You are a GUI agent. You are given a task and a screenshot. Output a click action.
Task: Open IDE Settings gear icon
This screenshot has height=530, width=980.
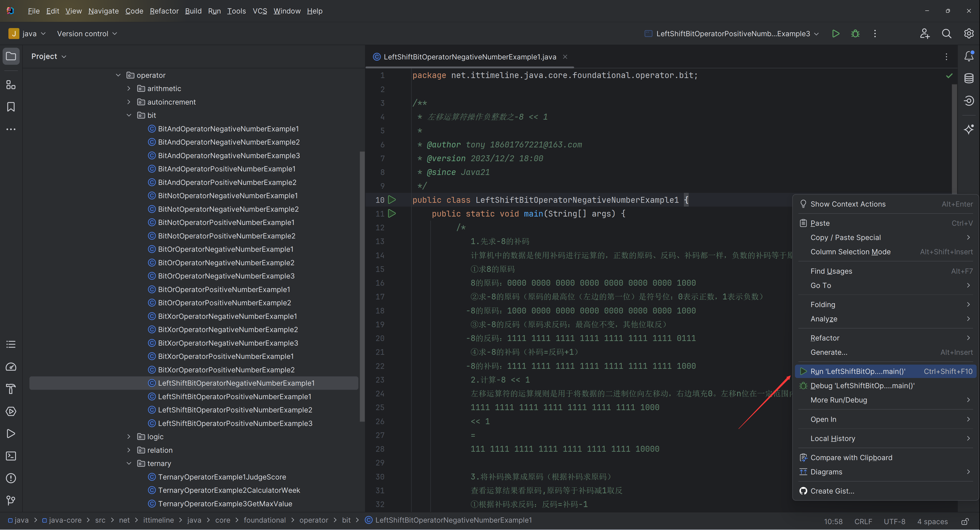tap(969, 33)
